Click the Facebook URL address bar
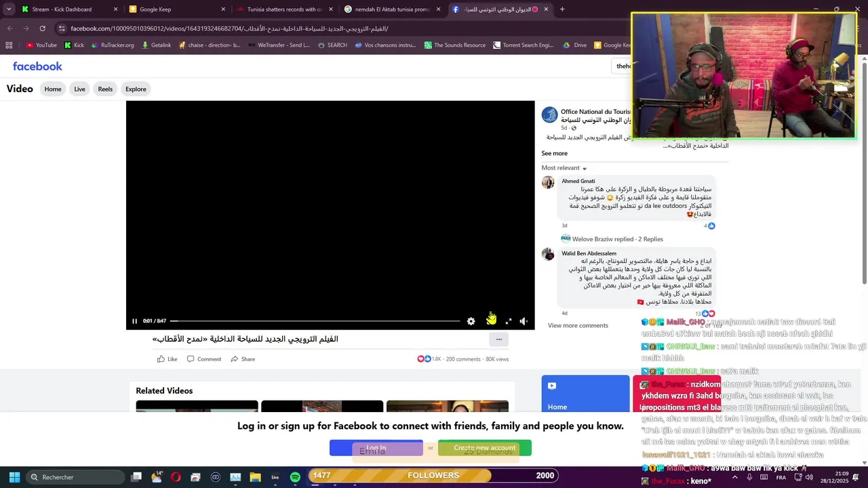 [x=339, y=28]
